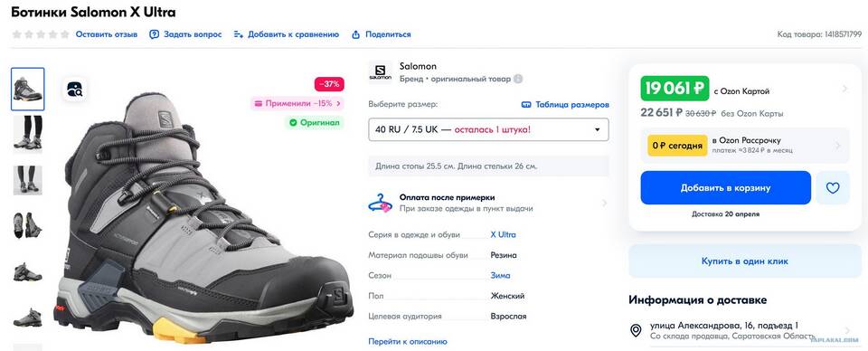
Task: Select second thumbnail with worn boots
Action: click(x=28, y=132)
